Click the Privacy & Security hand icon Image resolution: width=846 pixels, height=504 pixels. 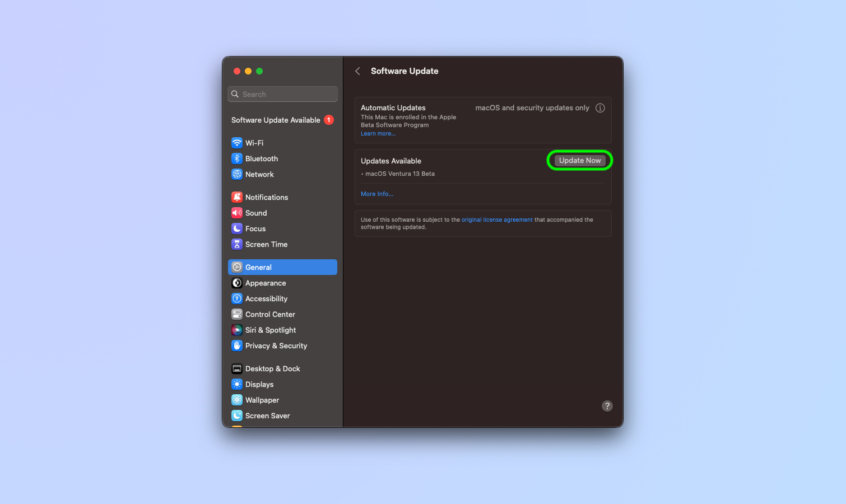tap(237, 346)
